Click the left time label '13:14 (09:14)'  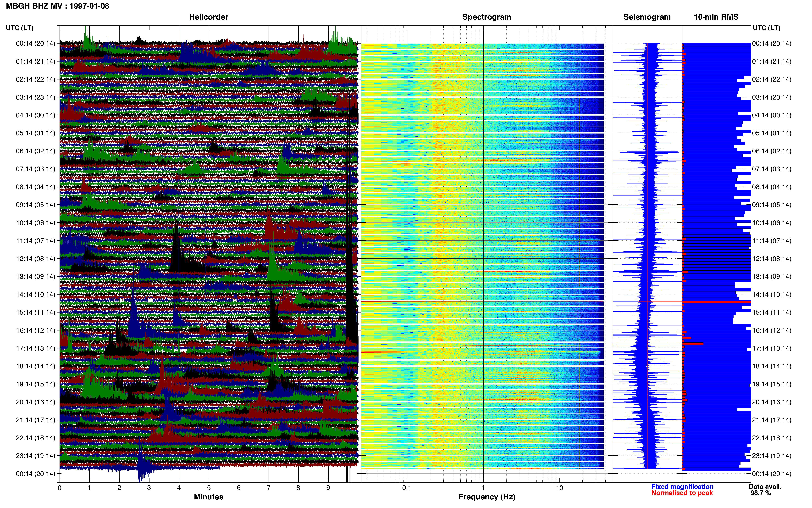[36, 277]
